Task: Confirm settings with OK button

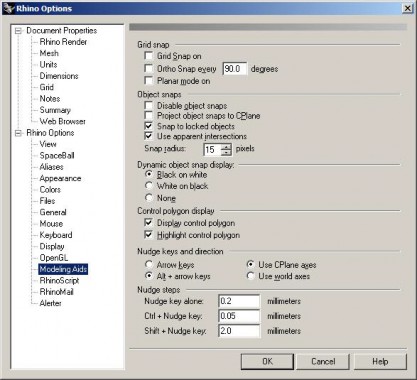Action: click(x=267, y=362)
